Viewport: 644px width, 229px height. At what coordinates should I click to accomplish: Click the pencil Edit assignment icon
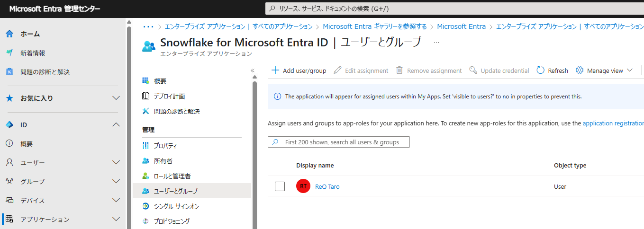337,70
